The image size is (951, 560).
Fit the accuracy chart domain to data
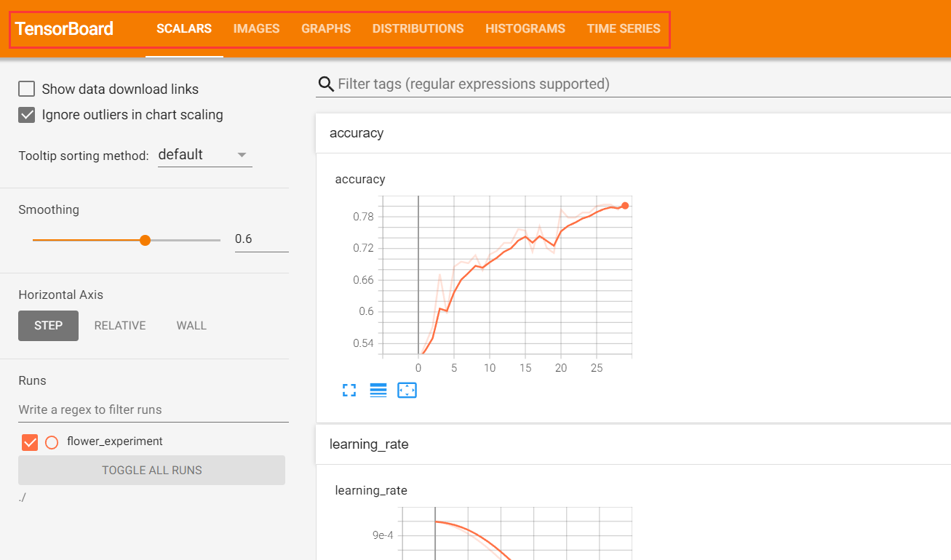pos(407,390)
